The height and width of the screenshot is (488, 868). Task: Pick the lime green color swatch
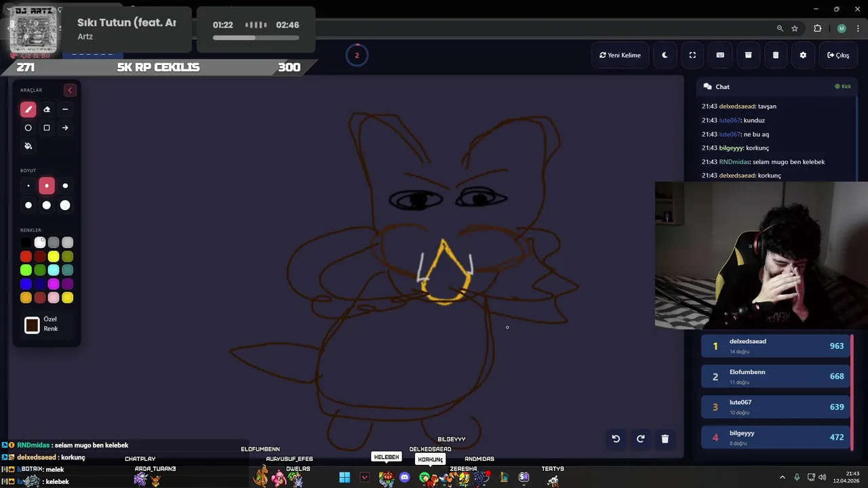(x=26, y=270)
